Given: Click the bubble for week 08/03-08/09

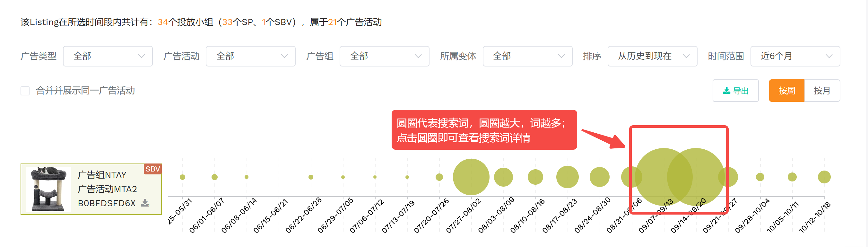Looking at the screenshot, I should (x=503, y=177).
